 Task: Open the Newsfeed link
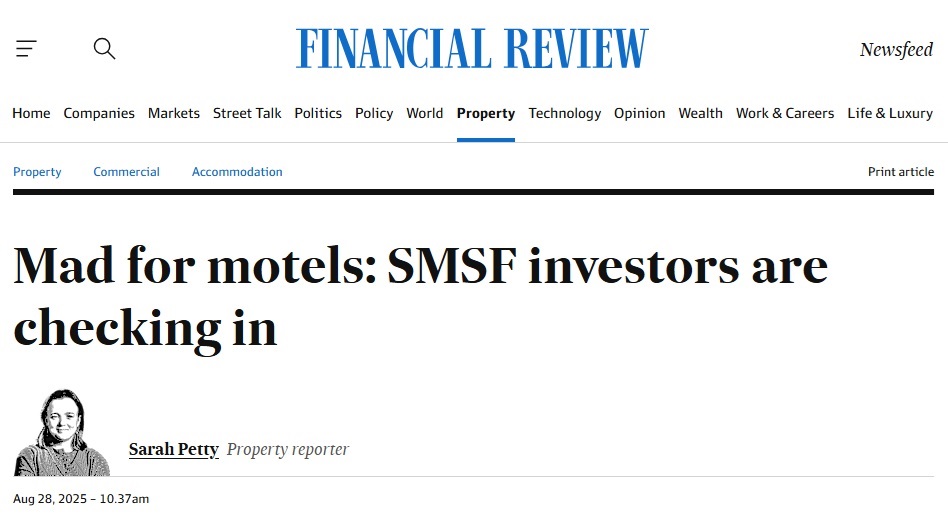(896, 50)
